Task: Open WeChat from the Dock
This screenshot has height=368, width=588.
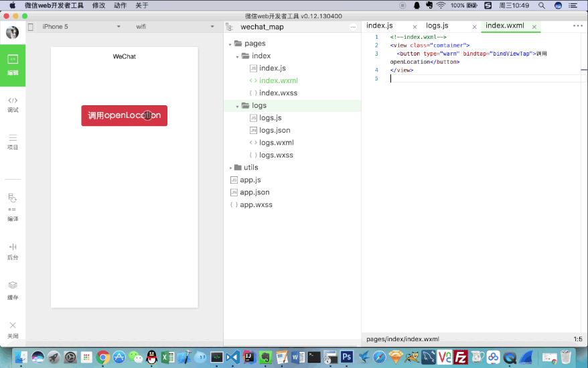Action: [135, 357]
